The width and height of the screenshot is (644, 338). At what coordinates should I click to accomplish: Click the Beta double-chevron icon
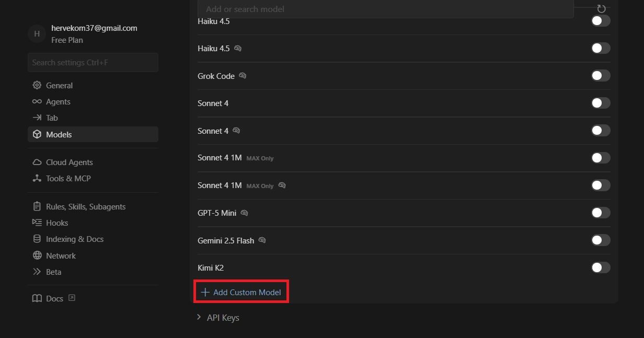tap(37, 272)
